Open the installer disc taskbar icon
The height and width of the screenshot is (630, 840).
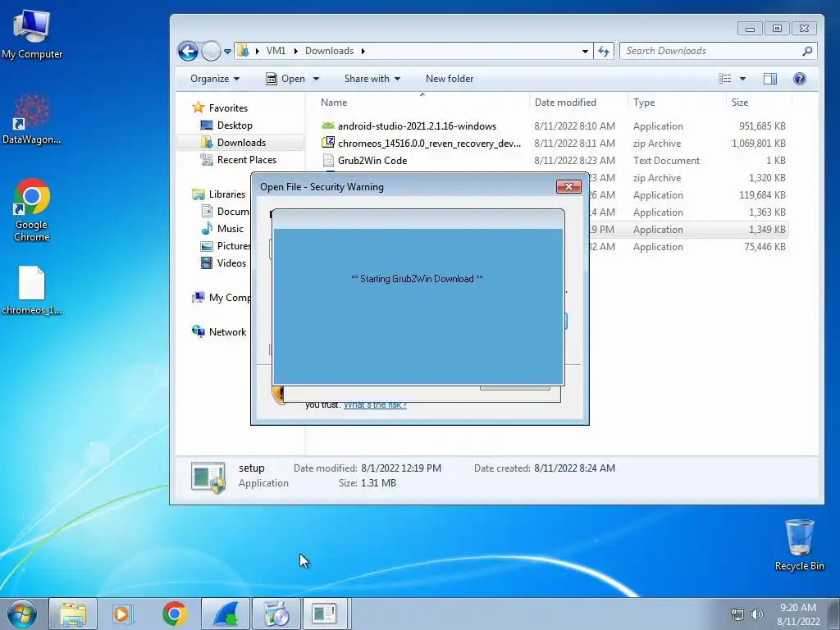pyautogui.click(x=276, y=614)
